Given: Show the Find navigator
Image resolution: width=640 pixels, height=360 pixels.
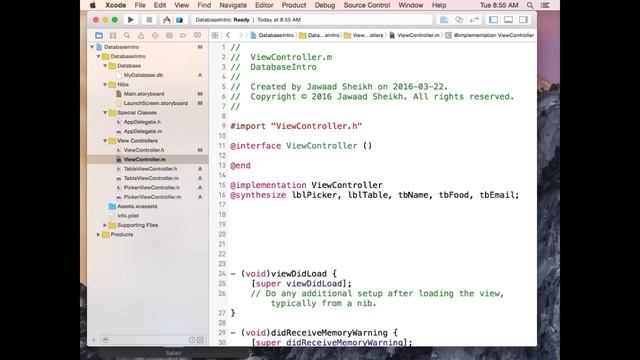Looking at the screenshot, I should (127, 36).
